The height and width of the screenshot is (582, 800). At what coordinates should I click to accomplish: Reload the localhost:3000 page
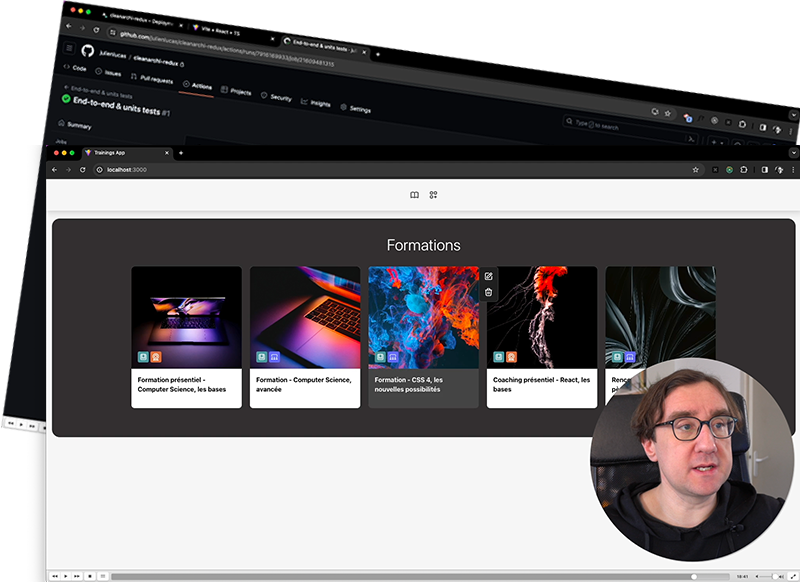83,170
